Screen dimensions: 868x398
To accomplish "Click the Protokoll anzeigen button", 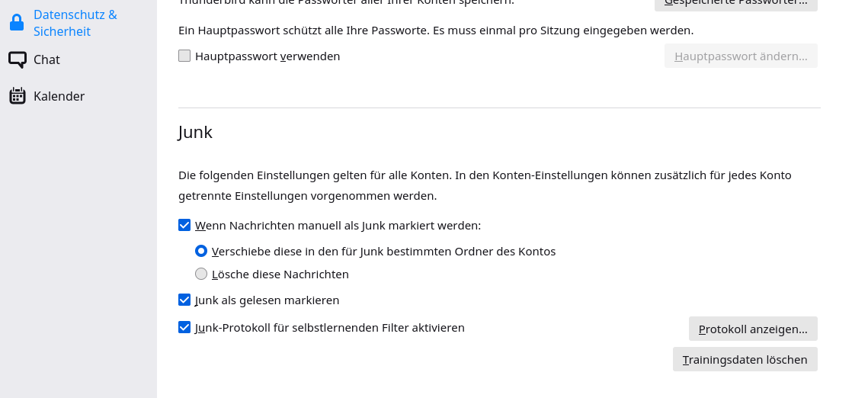I will (x=752, y=329).
